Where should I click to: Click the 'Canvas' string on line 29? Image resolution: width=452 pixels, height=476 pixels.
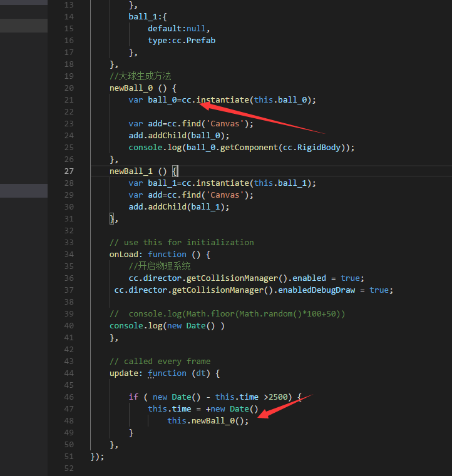(225, 195)
